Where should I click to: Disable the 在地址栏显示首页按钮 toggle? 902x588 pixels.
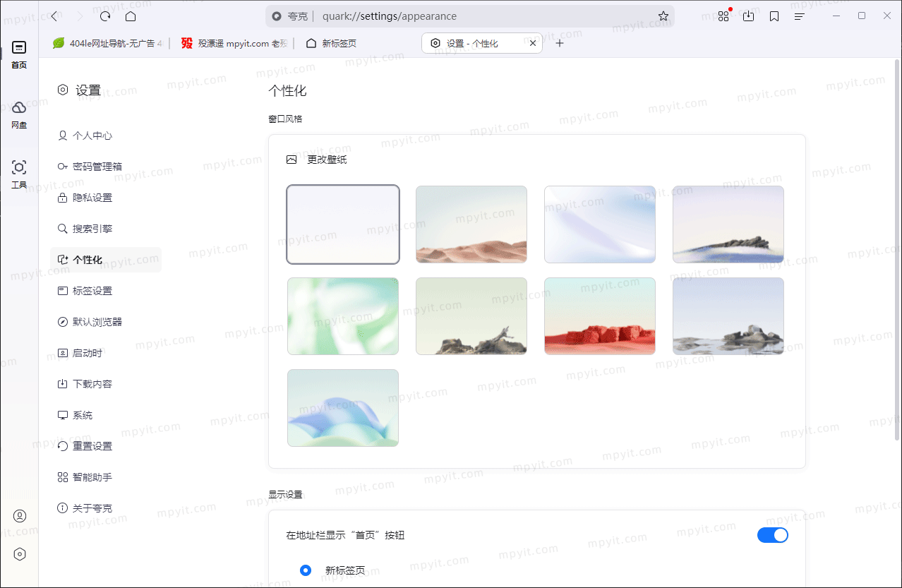click(x=772, y=535)
